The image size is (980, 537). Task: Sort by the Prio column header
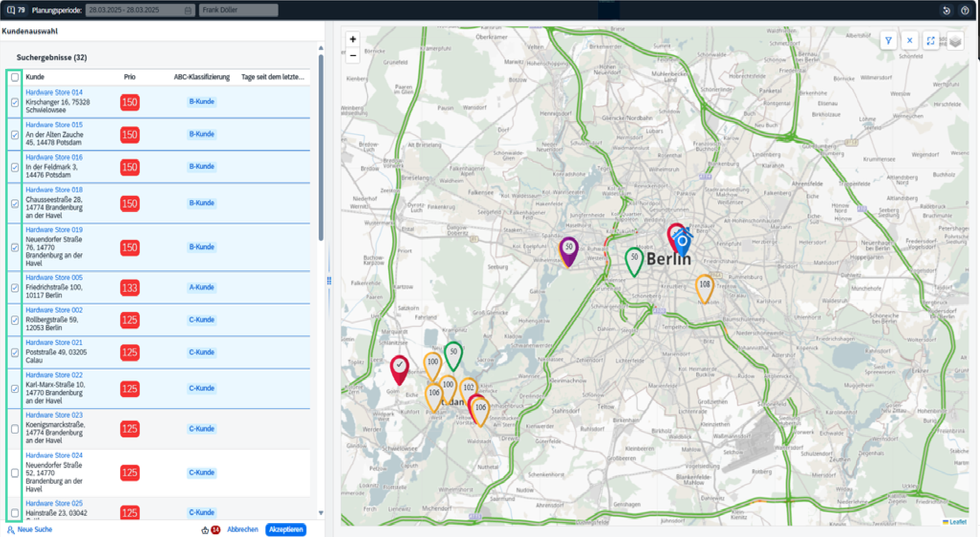click(130, 77)
